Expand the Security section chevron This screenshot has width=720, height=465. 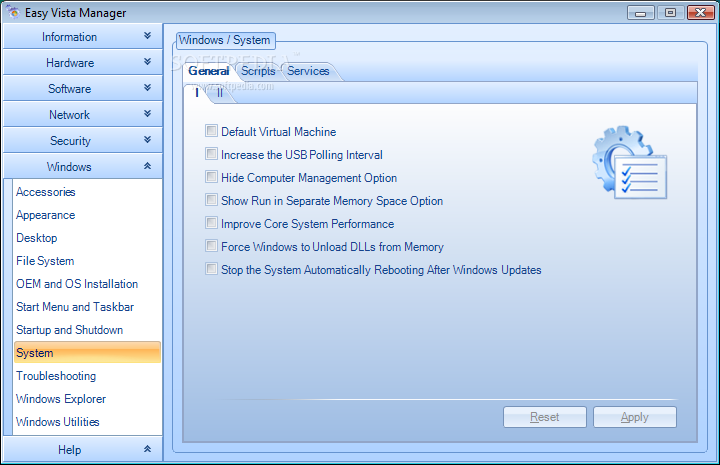point(147,140)
